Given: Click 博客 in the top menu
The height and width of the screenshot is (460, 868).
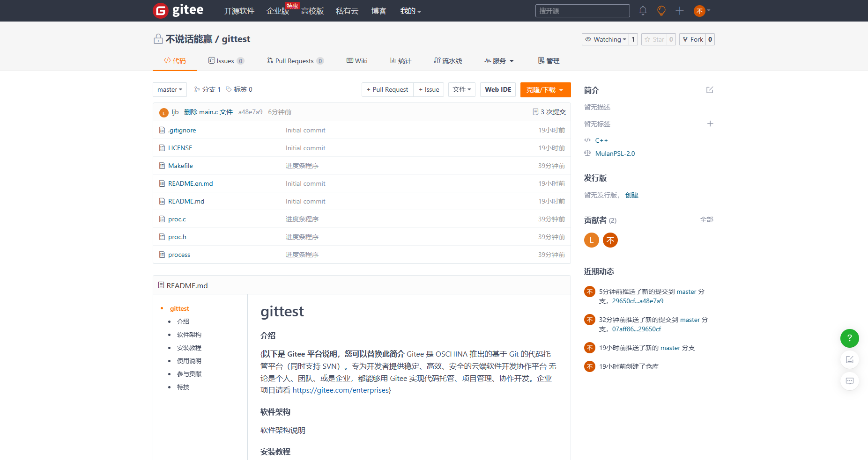Looking at the screenshot, I should [x=378, y=11].
